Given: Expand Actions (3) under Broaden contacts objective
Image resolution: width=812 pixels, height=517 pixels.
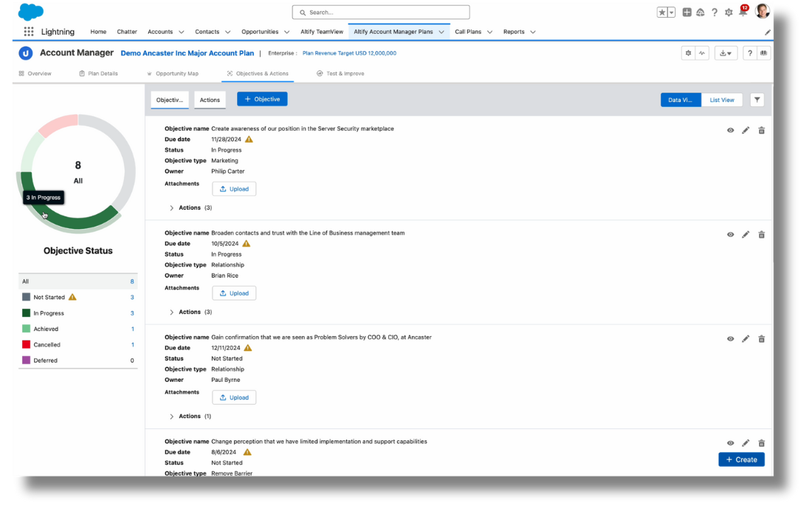Looking at the screenshot, I should (x=171, y=312).
